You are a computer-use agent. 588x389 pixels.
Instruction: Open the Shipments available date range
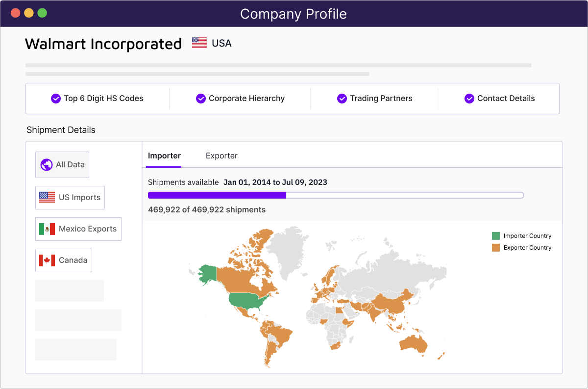pyautogui.click(x=275, y=182)
